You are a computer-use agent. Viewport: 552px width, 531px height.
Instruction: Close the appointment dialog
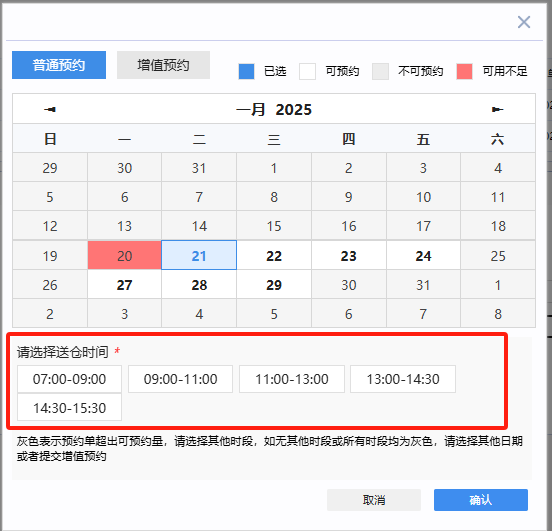(x=524, y=22)
